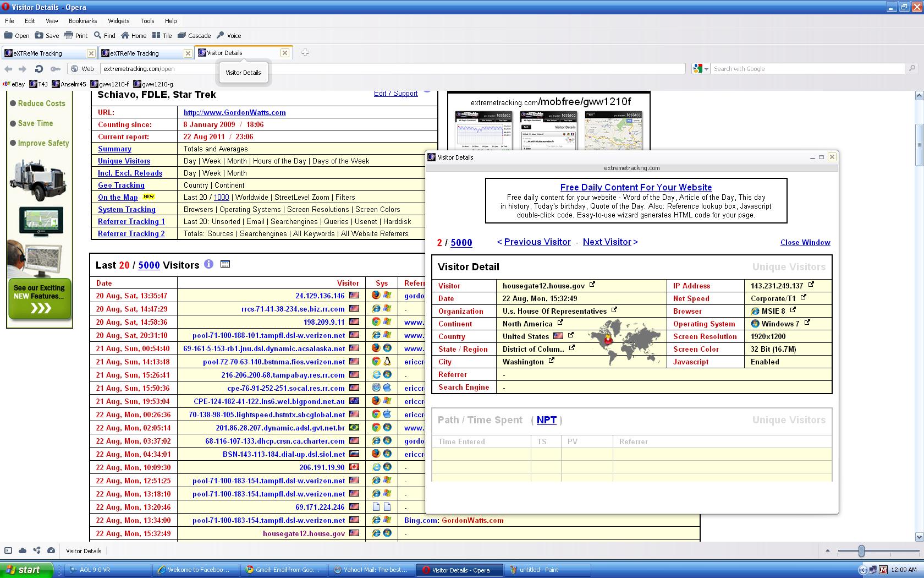Screen dimensions: 924x578
Task: Click external link icon beside housegate12.house.gov
Action: coord(592,285)
